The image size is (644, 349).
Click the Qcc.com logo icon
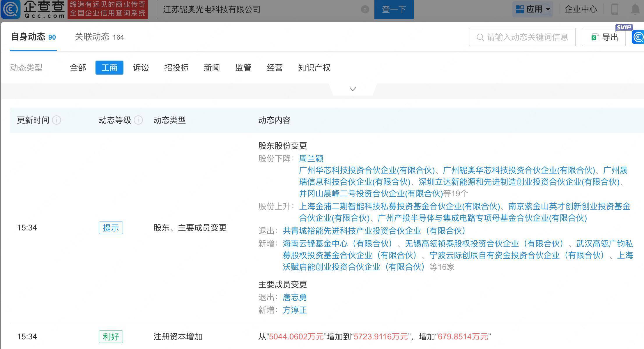click(11, 9)
